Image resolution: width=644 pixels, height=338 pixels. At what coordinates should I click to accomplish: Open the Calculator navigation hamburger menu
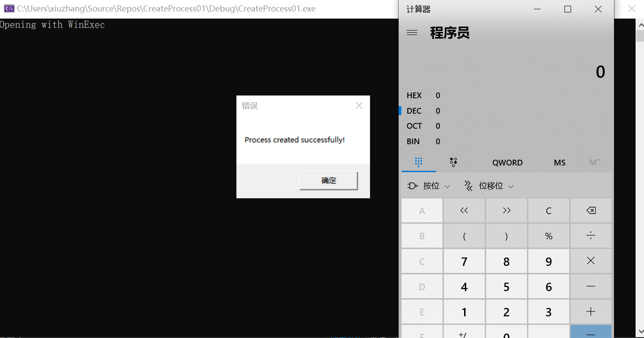412,32
